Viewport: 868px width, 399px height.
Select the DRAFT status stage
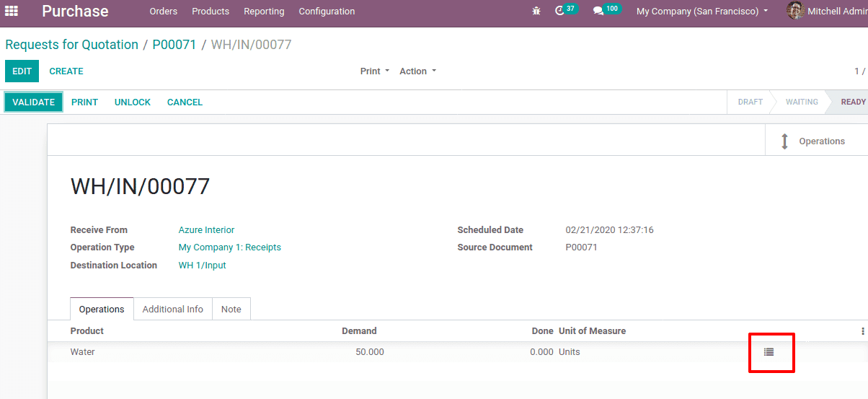click(x=750, y=102)
